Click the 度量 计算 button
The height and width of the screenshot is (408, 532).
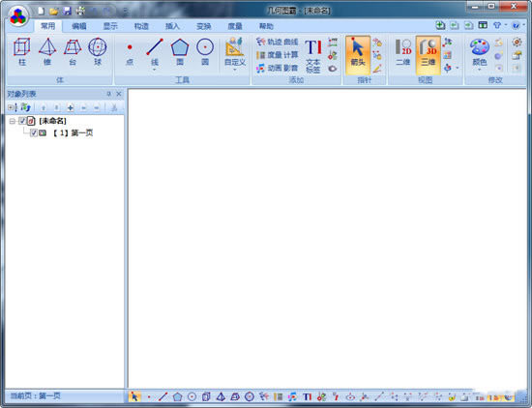pyautogui.click(x=278, y=54)
